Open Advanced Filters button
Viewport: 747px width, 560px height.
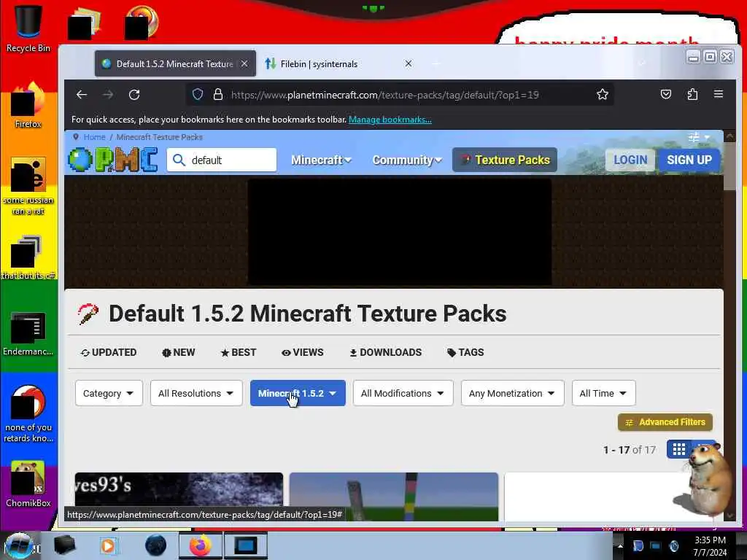click(665, 422)
